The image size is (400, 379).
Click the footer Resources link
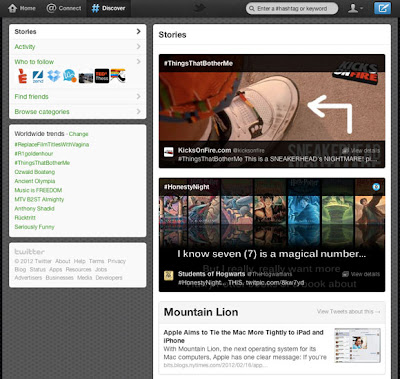[78, 269]
